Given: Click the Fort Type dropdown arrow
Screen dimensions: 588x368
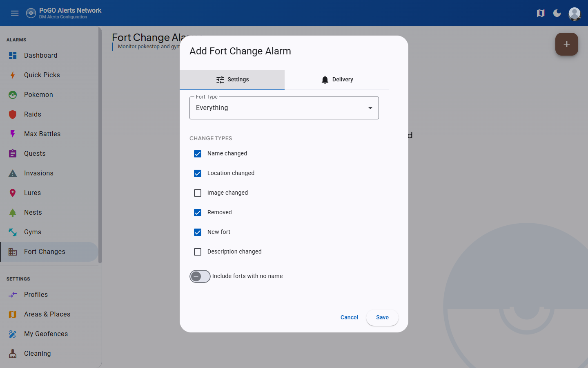Looking at the screenshot, I should click(x=370, y=108).
